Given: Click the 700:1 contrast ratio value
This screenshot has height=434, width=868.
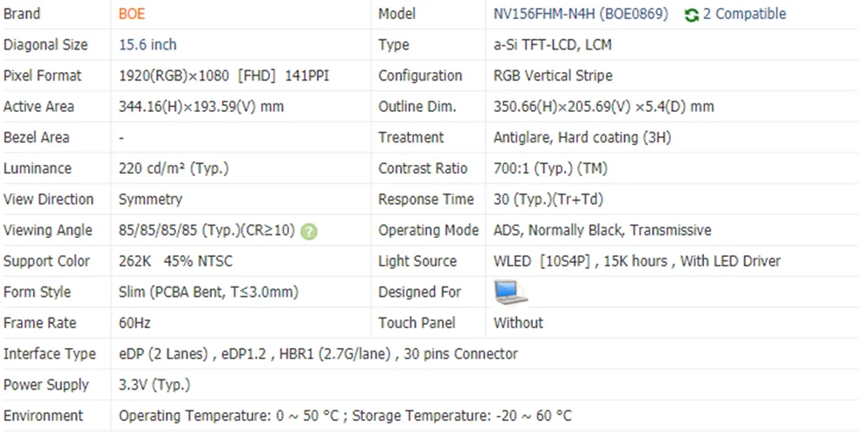Looking at the screenshot, I should [550, 168].
